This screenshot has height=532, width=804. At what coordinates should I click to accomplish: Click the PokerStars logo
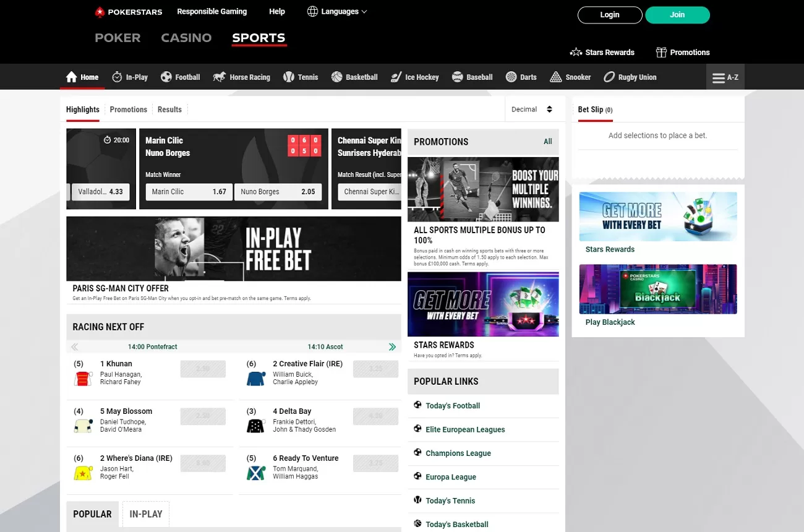click(128, 12)
